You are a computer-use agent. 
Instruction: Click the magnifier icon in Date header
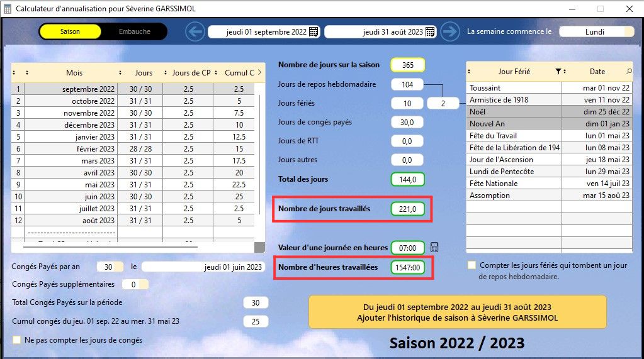click(x=628, y=72)
